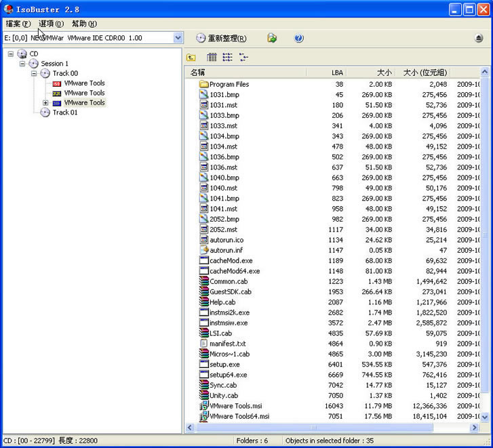Open the 幫助 (Help) menu
This screenshot has width=493, height=448.
[84, 24]
